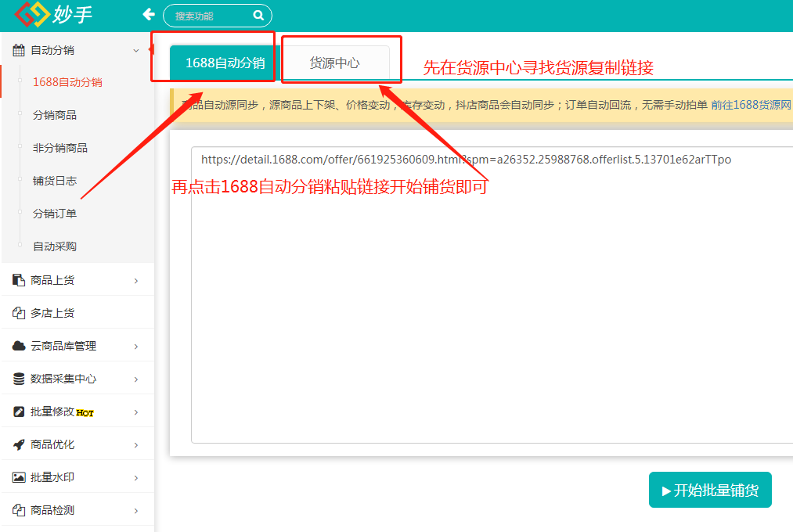Screen dimensions: 793x532
Task: Switch to the 货源中心 tab
Action: [x=335, y=63]
